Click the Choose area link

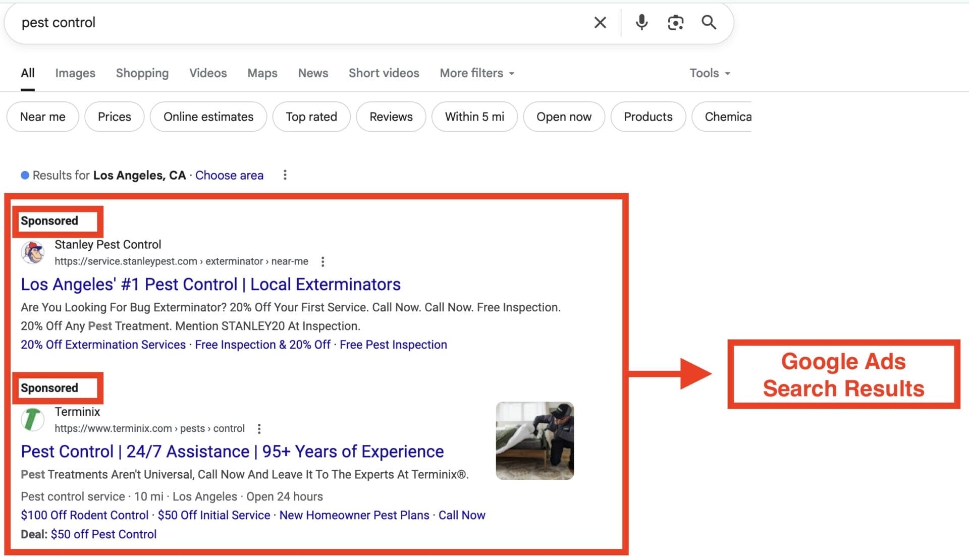[229, 175]
